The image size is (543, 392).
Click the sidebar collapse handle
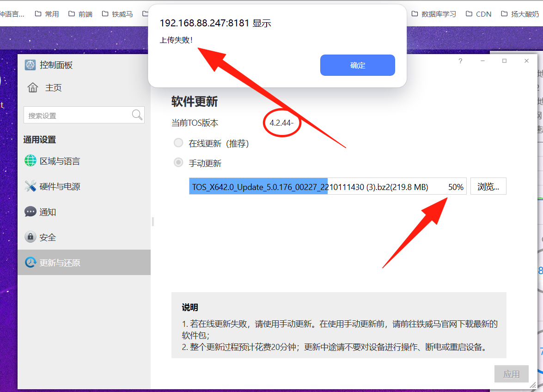coord(153,221)
